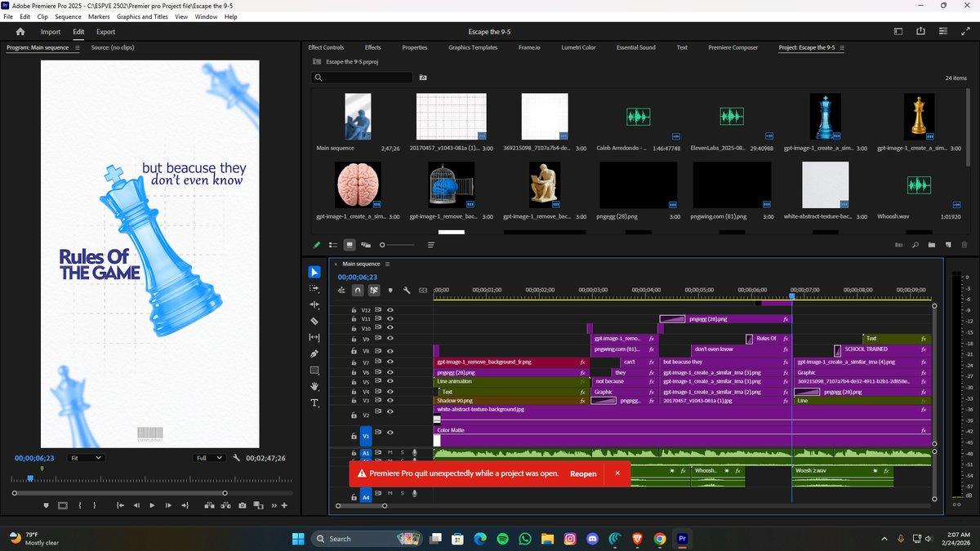
Task: Open WhatsApp from the taskbar
Action: (524, 538)
